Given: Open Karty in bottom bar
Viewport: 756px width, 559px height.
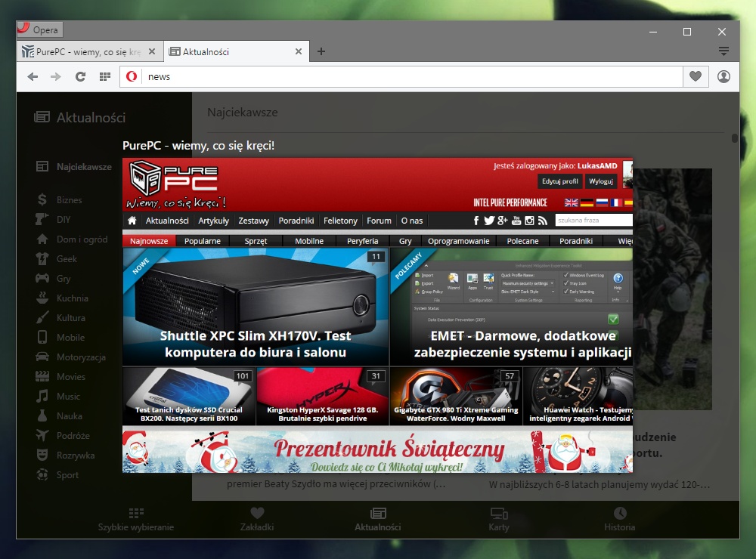Looking at the screenshot, I should click(x=499, y=520).
